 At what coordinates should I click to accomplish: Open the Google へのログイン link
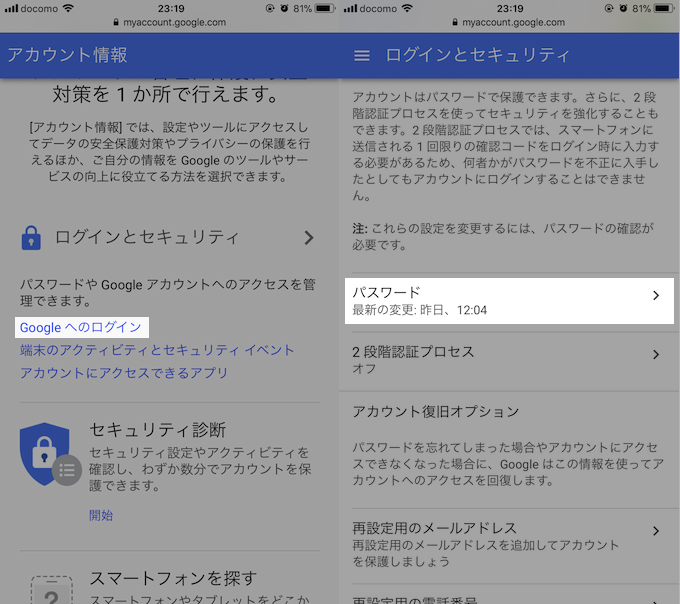pyautogui.click(x=81, y=327)
